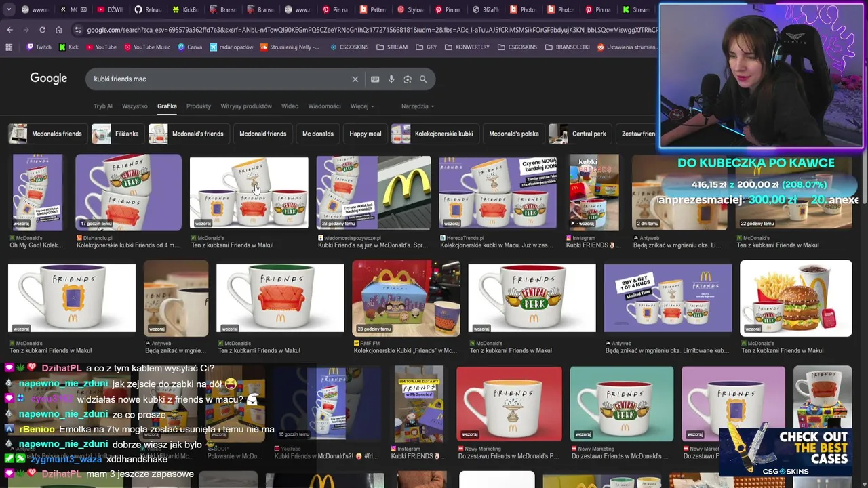Switch to Witryny produktów results

(x=246, y=106)
